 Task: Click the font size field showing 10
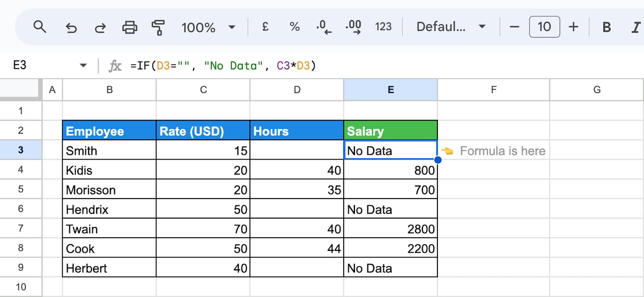coord(545,27)
